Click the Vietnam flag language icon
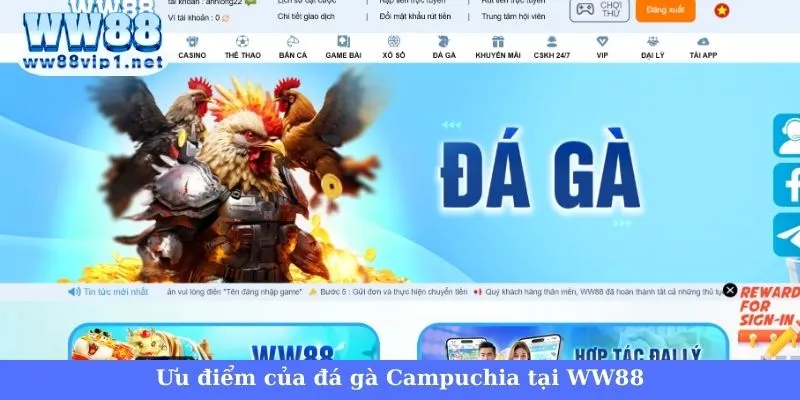 click(721, 10)
